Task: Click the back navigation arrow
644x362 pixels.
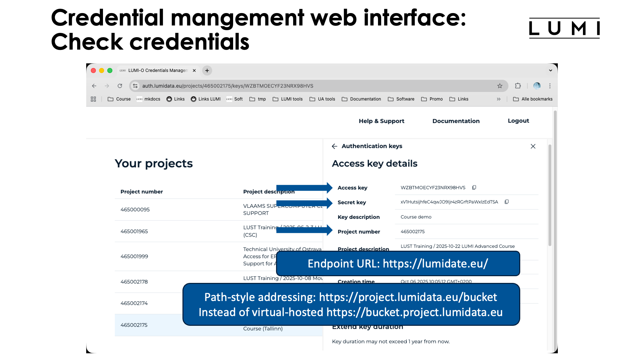Action: (94, 86)
